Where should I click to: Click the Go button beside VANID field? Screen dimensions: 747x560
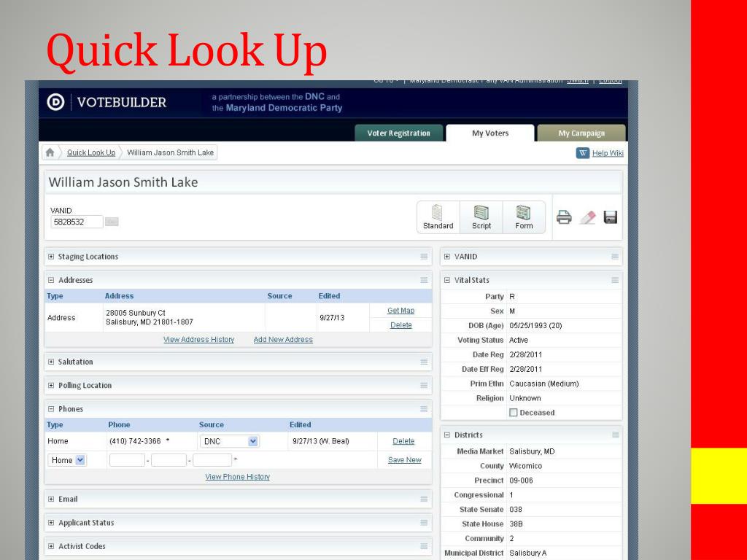point(112,222)
